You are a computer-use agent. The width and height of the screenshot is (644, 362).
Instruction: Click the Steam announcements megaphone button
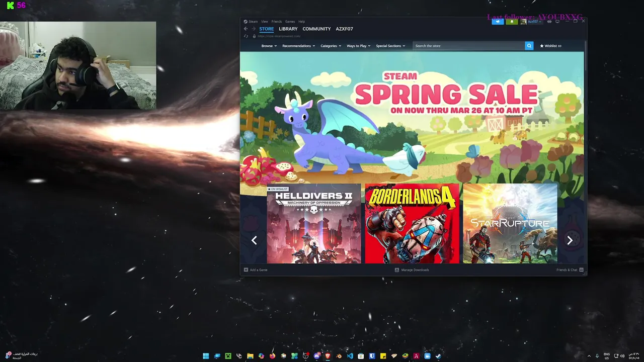[x=498, y=22]
